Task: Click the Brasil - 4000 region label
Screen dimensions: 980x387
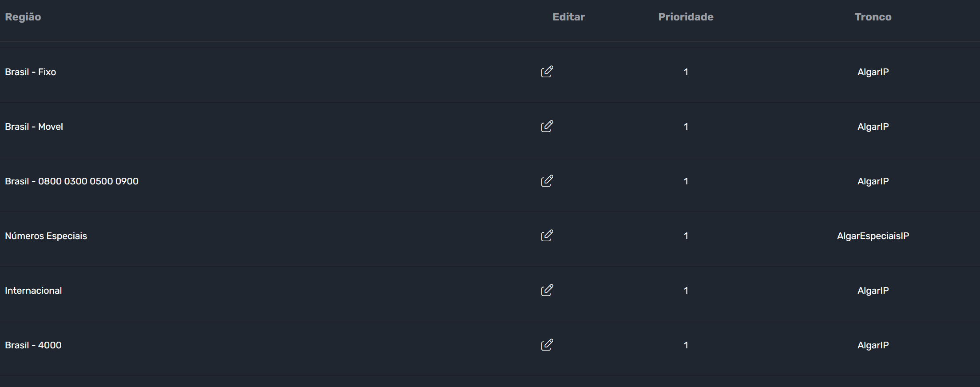Action: tap(33, 345)
